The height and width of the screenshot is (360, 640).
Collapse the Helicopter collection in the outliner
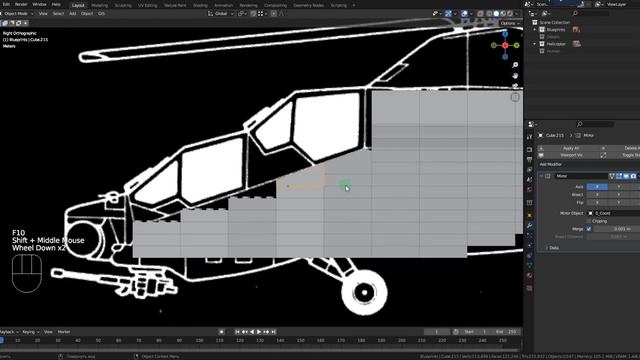(x=535, y=44)
